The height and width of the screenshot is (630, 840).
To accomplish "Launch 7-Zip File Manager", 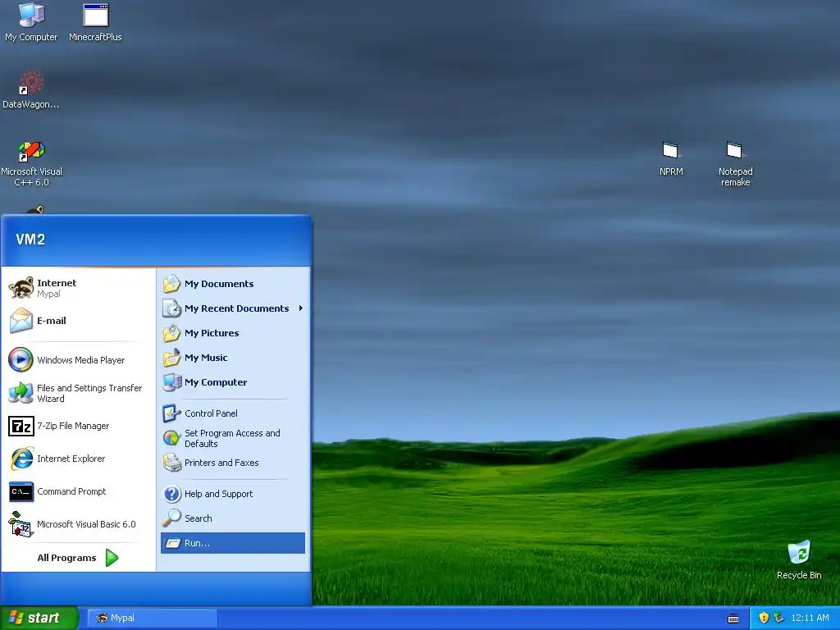I will pos(78,426).
